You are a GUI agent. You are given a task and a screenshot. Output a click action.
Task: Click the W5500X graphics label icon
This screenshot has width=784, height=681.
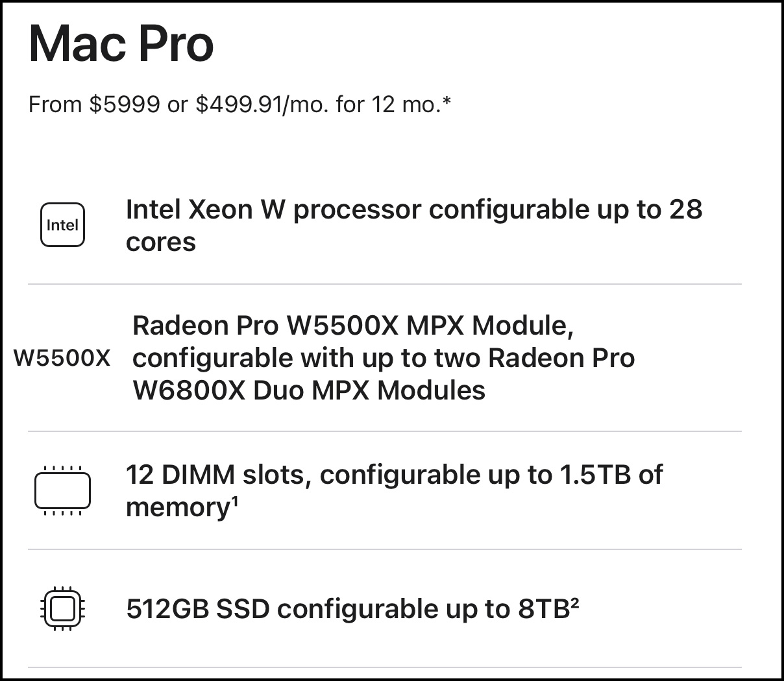tap(62, 358)
